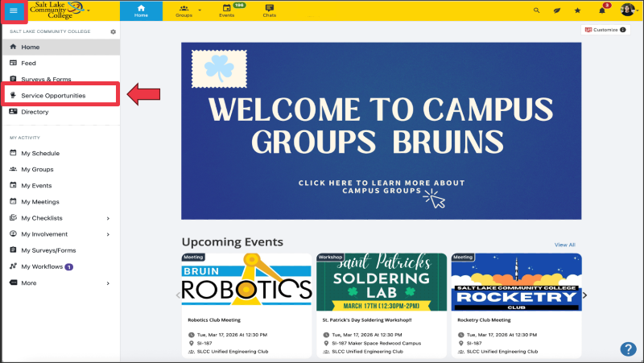Open favorites star icon
Image resolution: width=644 pixels, height=363 pixels.
pyautogui.click(x=577, y=10)
